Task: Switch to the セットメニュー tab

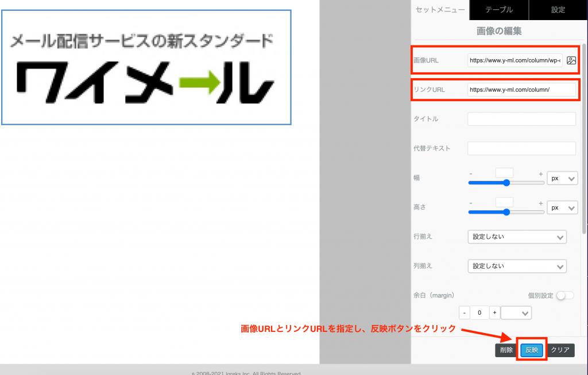Action: point(440,10)
